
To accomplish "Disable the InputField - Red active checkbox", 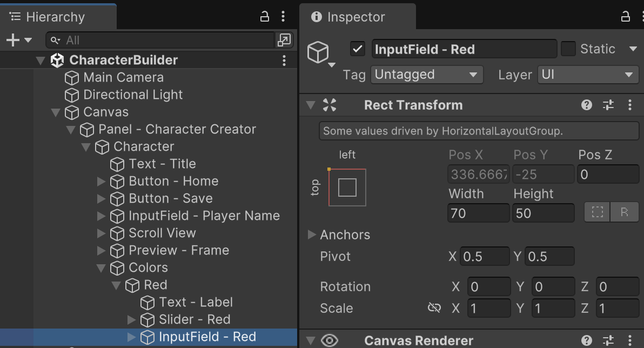I will (x=357, y=49).
